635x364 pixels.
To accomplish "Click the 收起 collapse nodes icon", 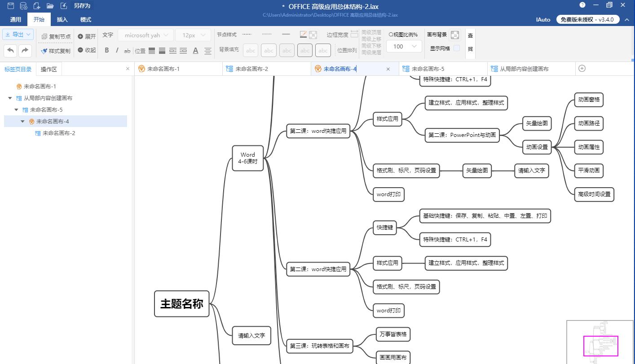I will (x=87, y=50).
